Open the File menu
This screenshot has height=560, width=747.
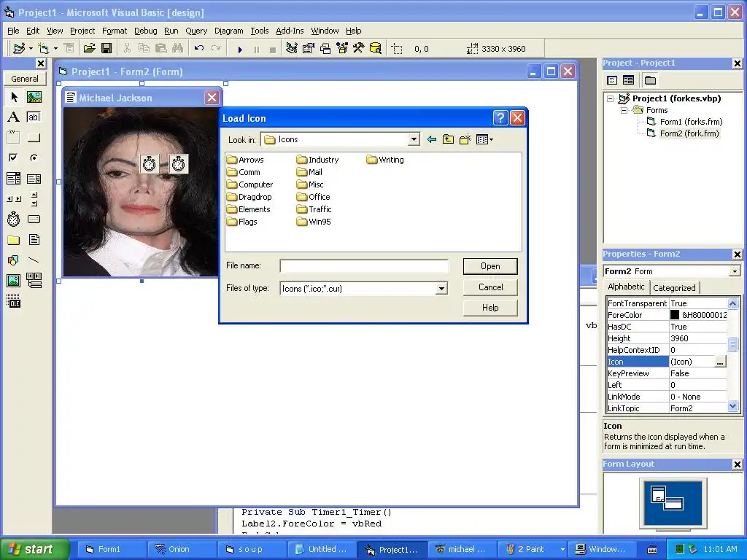click(x=13, y=31)
